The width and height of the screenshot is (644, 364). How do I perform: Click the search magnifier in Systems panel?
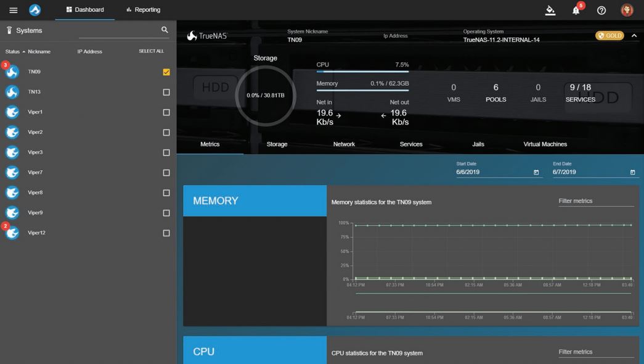point(165,30)
